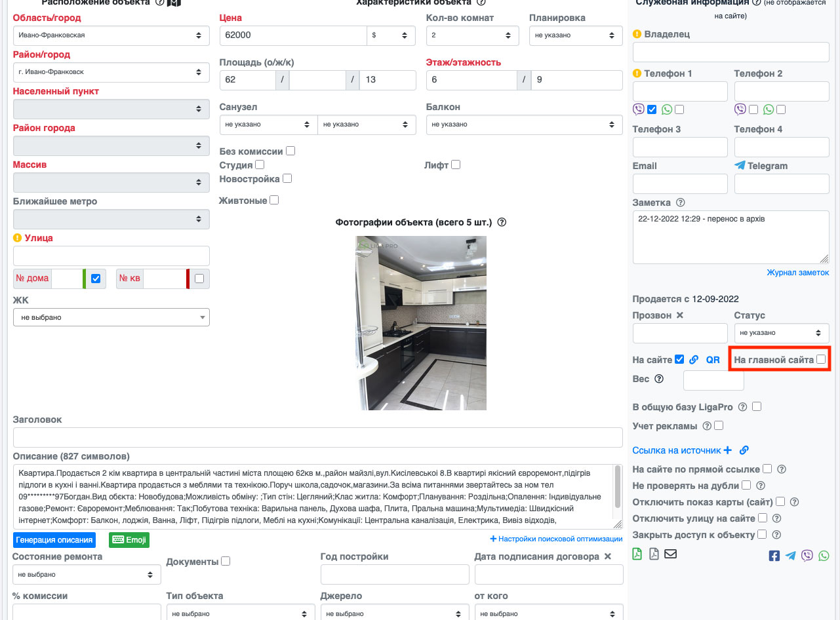Open Настройки поисковой оптимизации link
The width and height of the screenshot is (840, 620).
556,539
